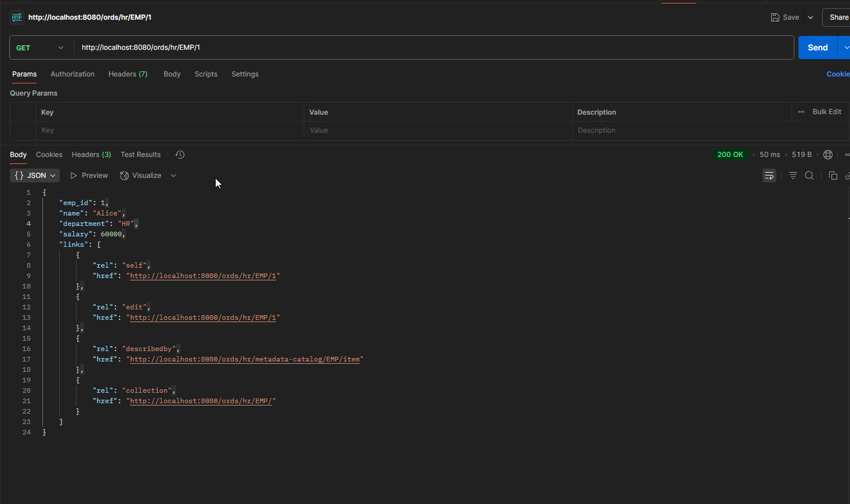Open the Save options dropdown arrow
Screen dimensions: 850x504
[x=811, y=17]
